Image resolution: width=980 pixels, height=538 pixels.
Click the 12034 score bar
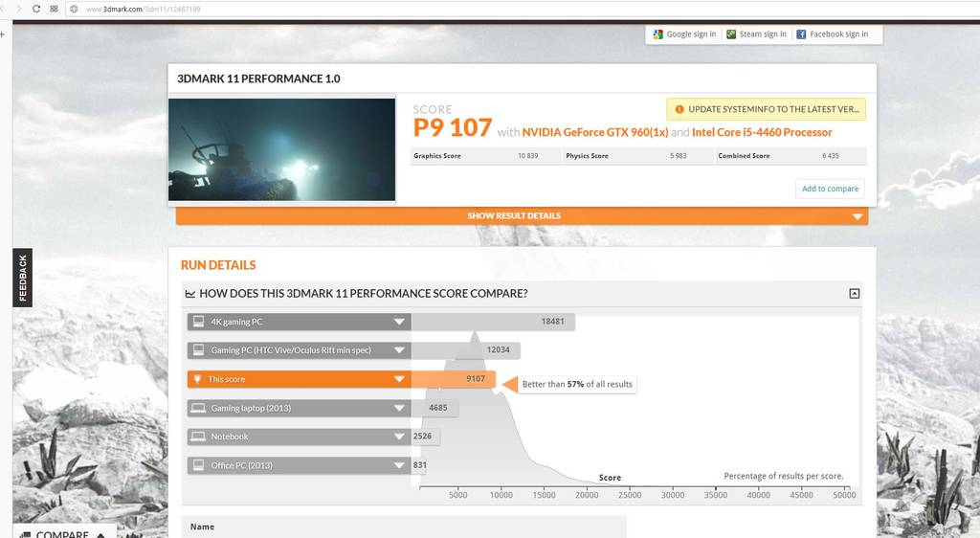pos(466,350)
